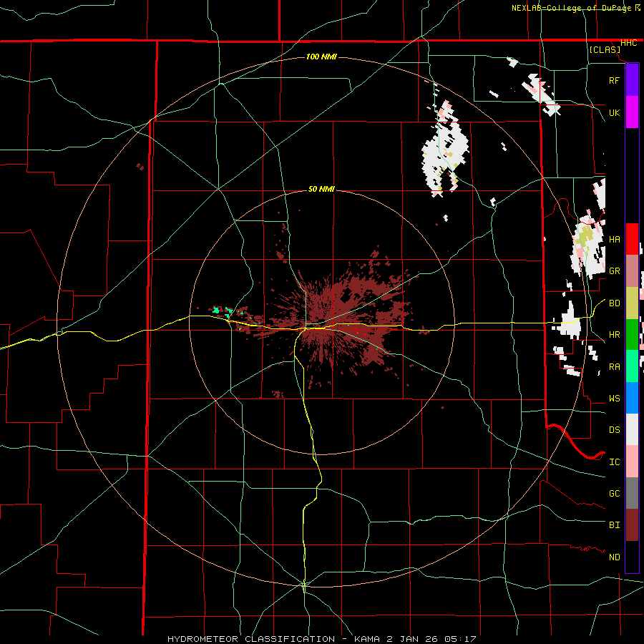Click the 'KAMA' radar site identifier
Screen dimensions: 644x644
pyautogui.click(x=367, y=639)
